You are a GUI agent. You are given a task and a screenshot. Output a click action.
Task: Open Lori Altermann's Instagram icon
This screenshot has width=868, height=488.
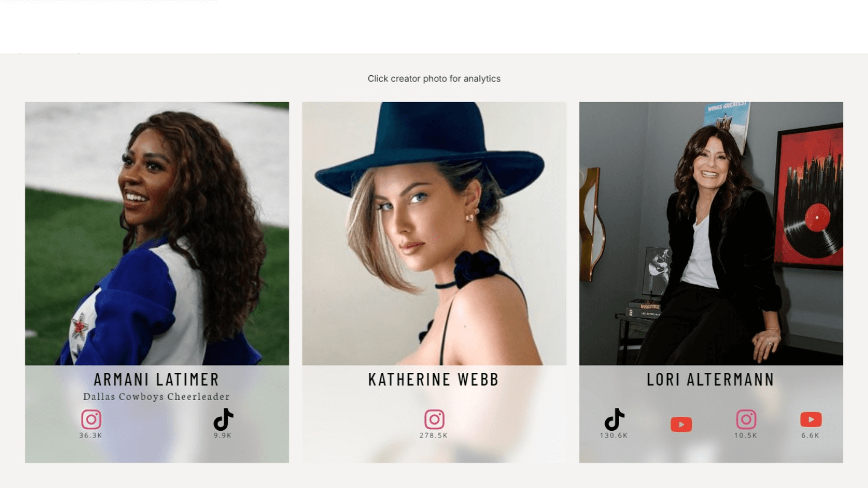point(746,419)
